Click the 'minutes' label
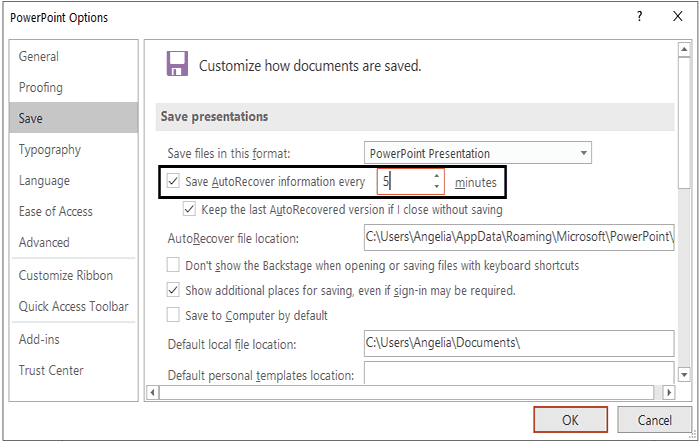 click(475, 183)
